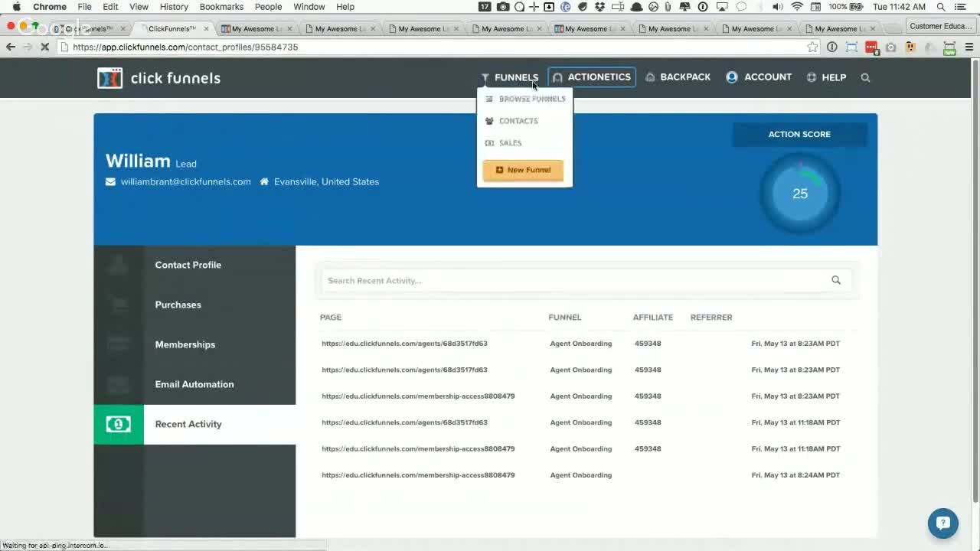Click the browser address bar URL
This screenshot has width=980, height=551.
pos(185,47)
